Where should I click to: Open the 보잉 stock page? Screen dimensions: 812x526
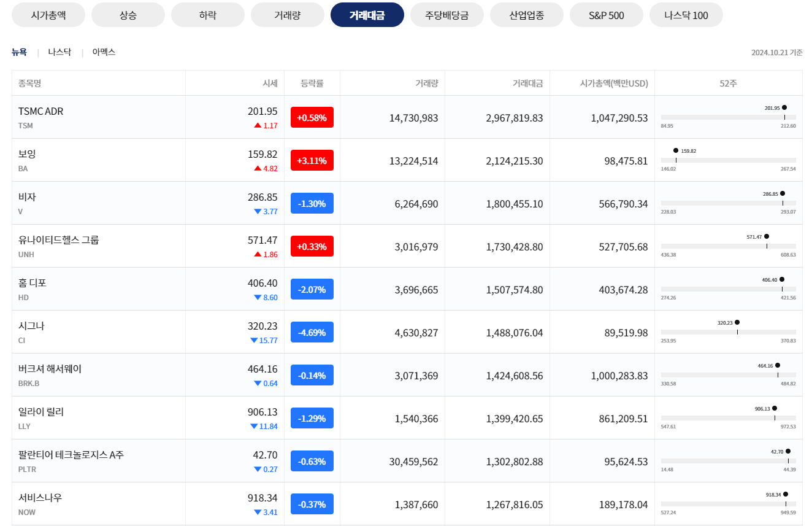click(27, 154)
